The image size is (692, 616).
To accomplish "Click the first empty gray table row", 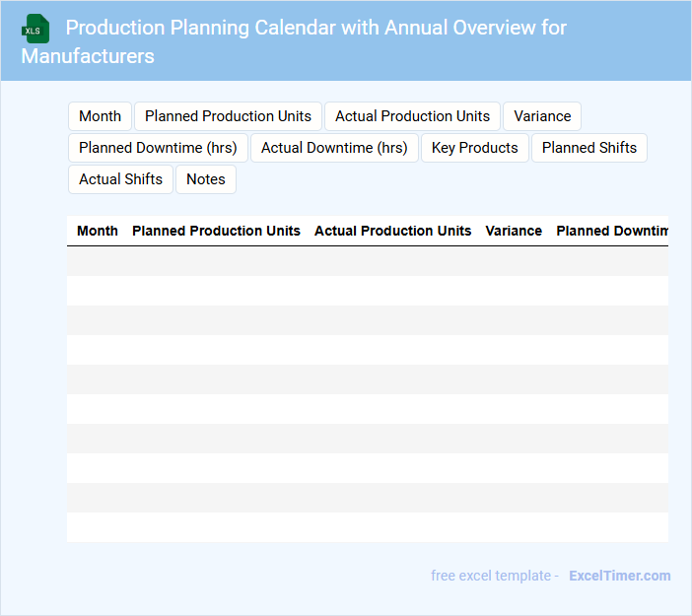I will tap(367, 261).
